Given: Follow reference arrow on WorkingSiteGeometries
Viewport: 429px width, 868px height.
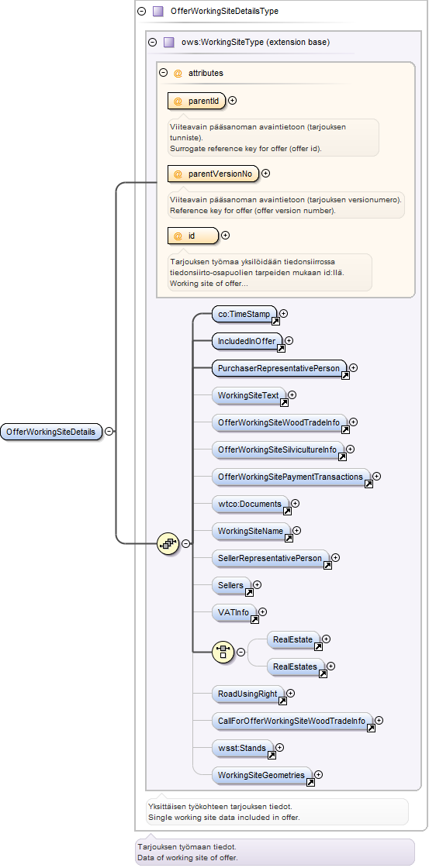Looking at the screenshot, I should click(310, 782).
